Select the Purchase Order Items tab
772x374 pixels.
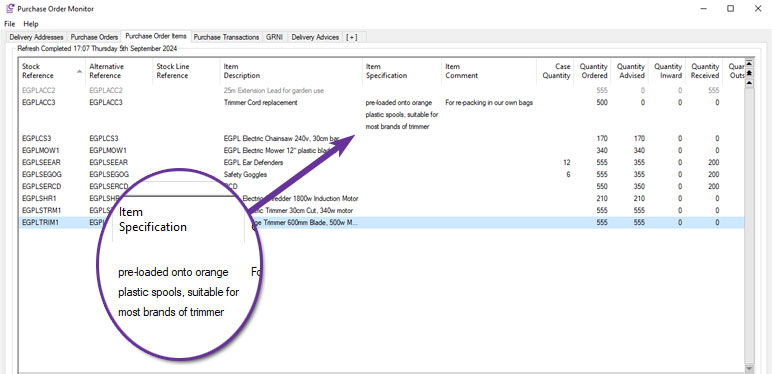pyautogui.click(x=156, y=36)
